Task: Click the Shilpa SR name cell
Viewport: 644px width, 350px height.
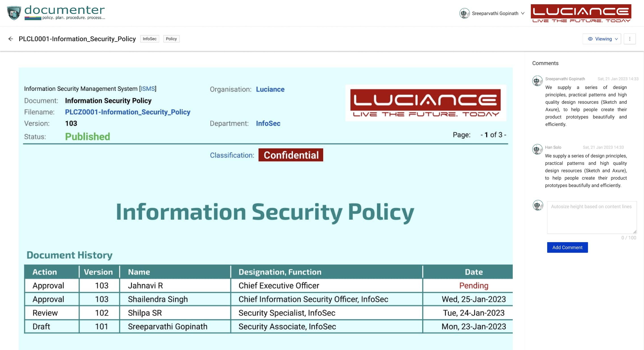Action: click(175, 313)
